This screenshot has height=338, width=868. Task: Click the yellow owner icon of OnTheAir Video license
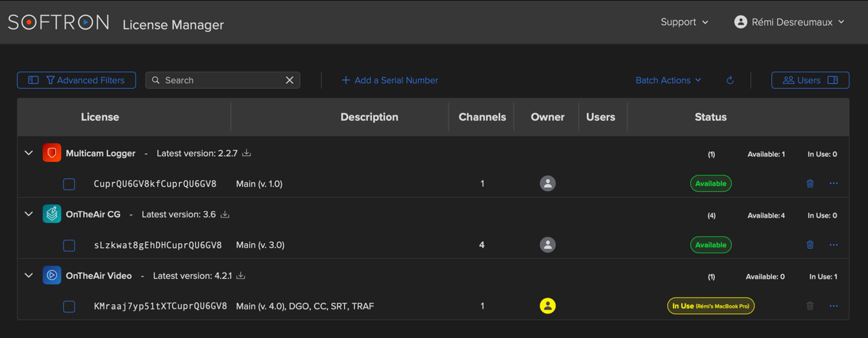547,306
